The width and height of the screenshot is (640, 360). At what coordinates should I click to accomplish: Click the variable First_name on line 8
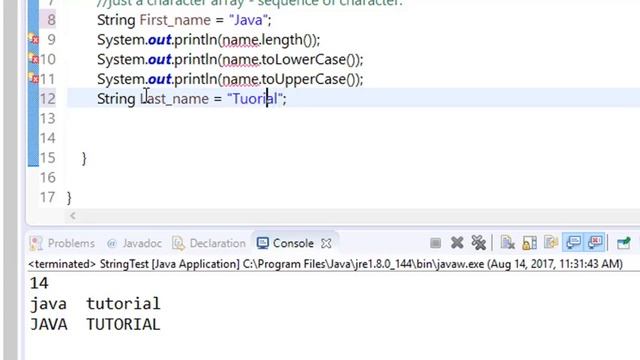(175, 20)
